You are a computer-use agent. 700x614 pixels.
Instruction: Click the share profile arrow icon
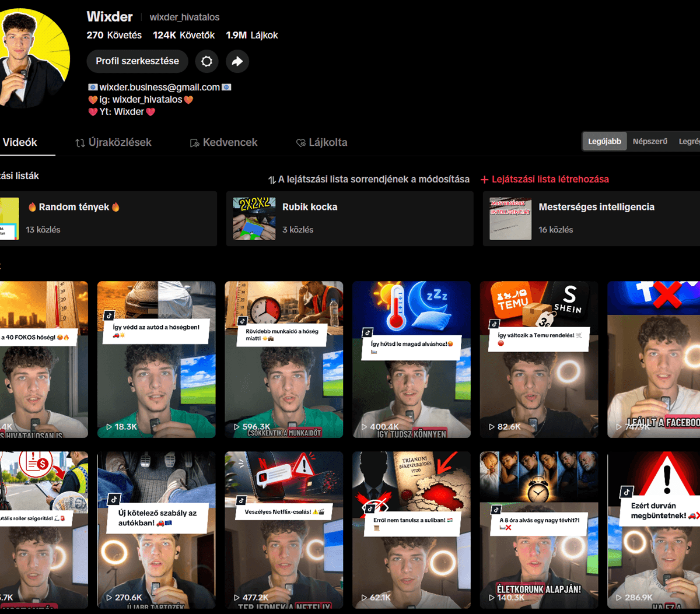pos(237,61)
